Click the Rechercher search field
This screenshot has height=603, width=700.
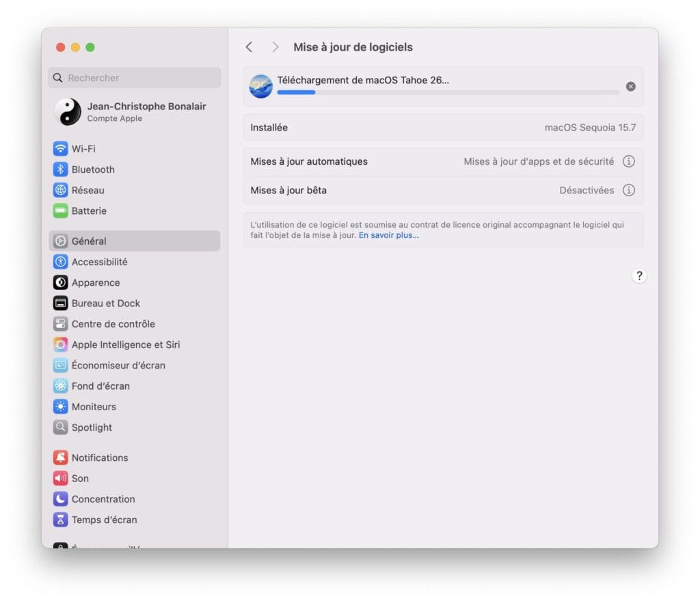(x=135, y=78)
